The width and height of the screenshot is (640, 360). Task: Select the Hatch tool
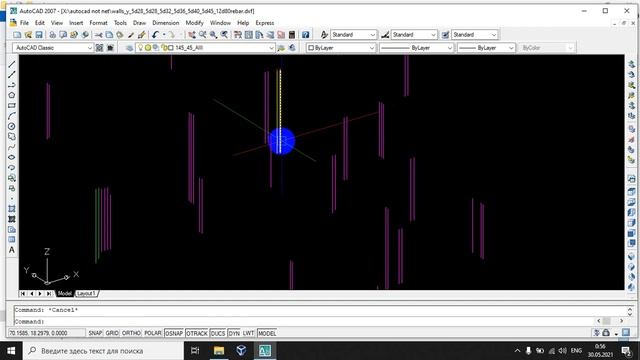point(12,219)
